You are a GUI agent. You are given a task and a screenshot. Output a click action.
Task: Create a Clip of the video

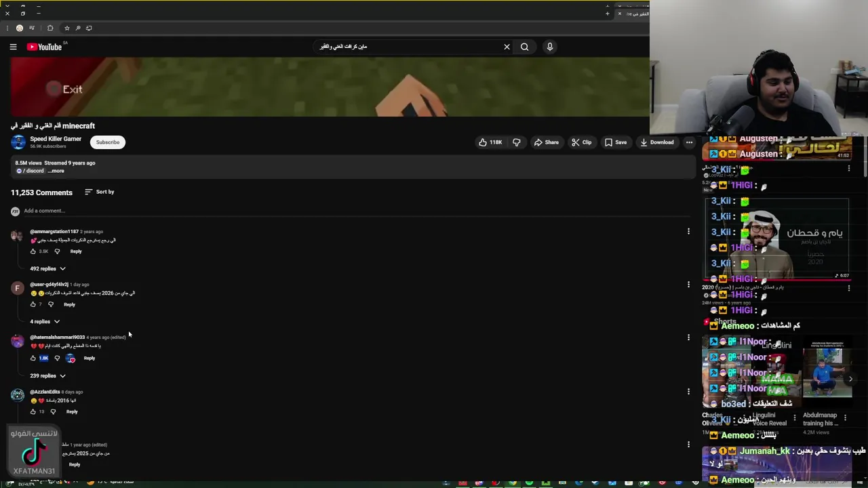(x=581, y=142)
